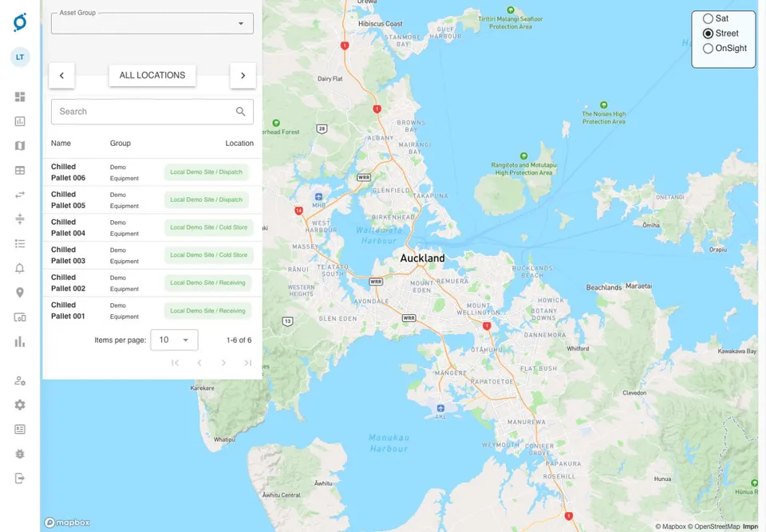
Task: Click the Tiritiri Matangi Seafloor protection area marker
Action: click(511, 10)
